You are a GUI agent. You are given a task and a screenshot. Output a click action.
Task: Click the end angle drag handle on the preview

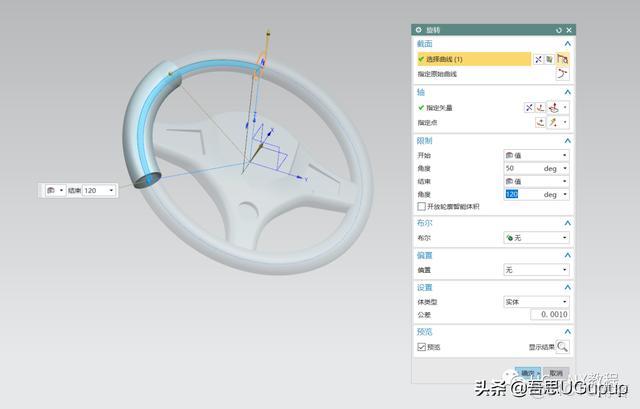[x=149, y=179]
